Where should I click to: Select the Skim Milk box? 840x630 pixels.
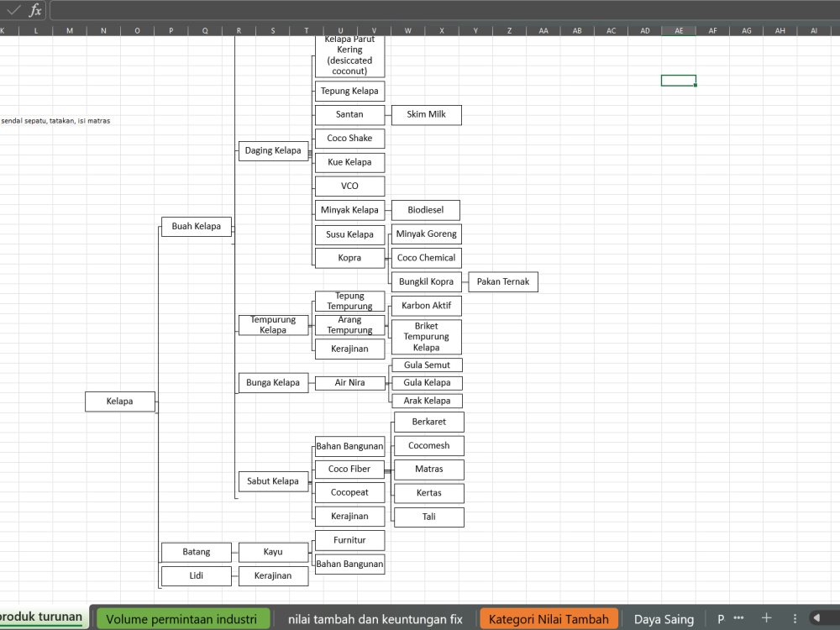point(427,114)
